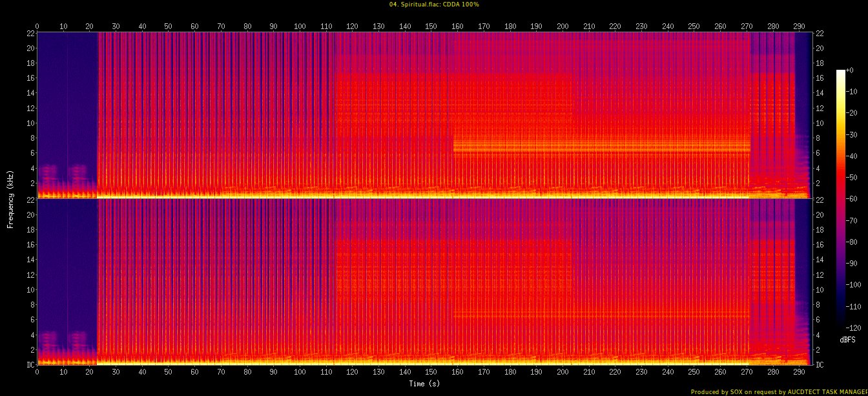The width and height of the screenshot is (868, 396).
Task: Click "200" on the bottom time axis
Action: tap(563, 373)
